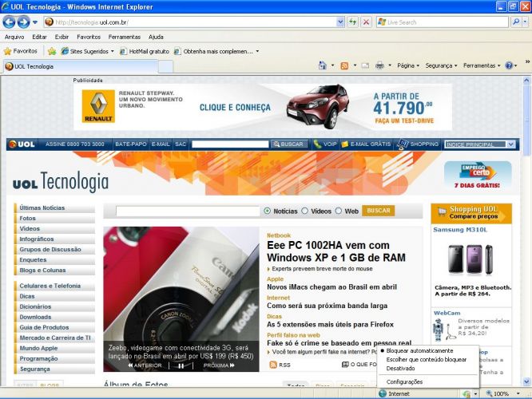Click the Print icon in command bar
This screenshot has width=532, height=399.
click(x=379, y=65)
